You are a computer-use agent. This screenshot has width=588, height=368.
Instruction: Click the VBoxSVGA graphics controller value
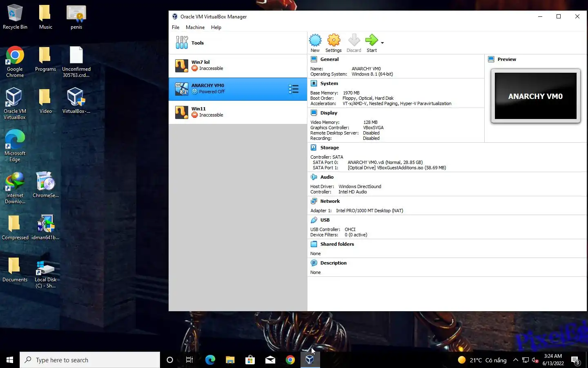click(x=373, y=128)
